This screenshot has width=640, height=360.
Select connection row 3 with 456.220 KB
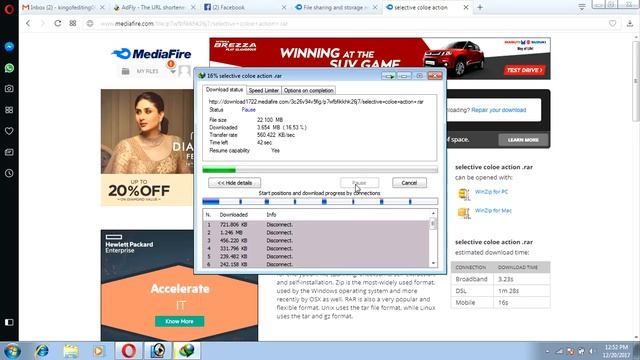pyautogui.click(x=316, y=241)
